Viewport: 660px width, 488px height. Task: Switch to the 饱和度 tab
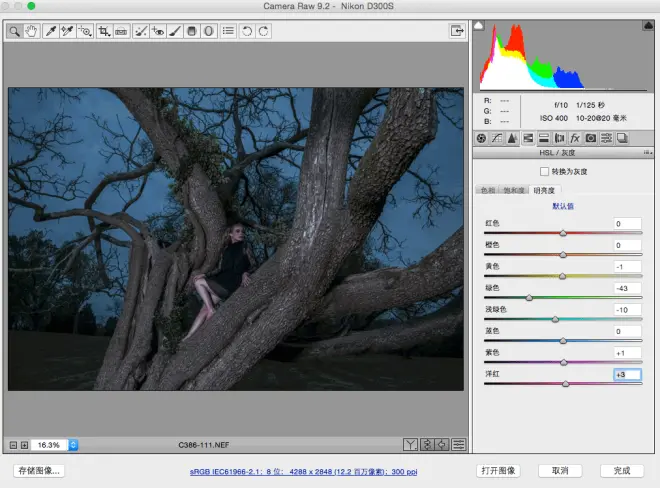514,190
